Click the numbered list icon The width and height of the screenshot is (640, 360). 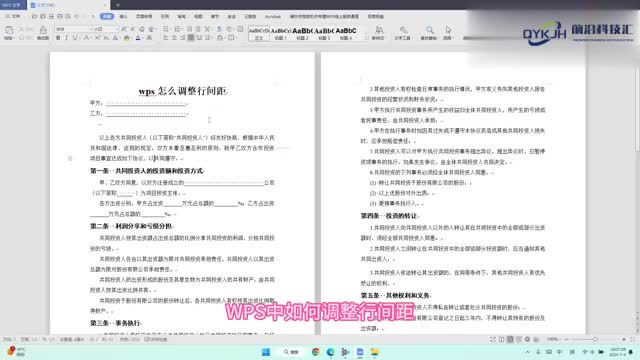177,29
